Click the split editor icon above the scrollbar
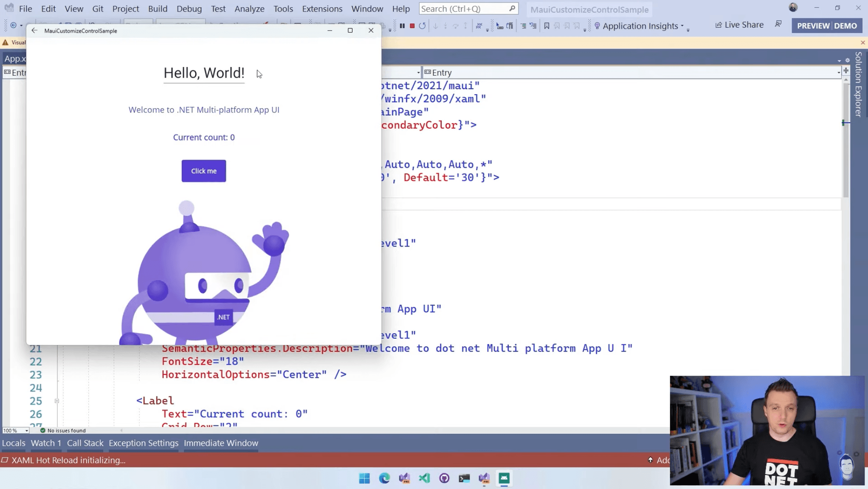The height and width of the screenshot is (489, 868). 846,70
